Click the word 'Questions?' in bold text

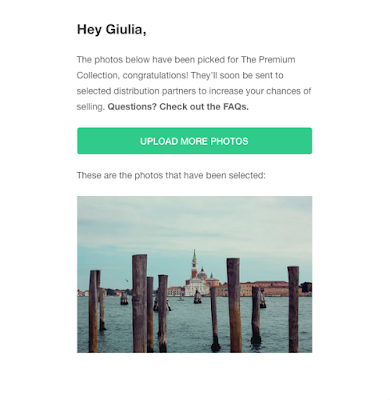pyautogui.click(x=132, y=107)
